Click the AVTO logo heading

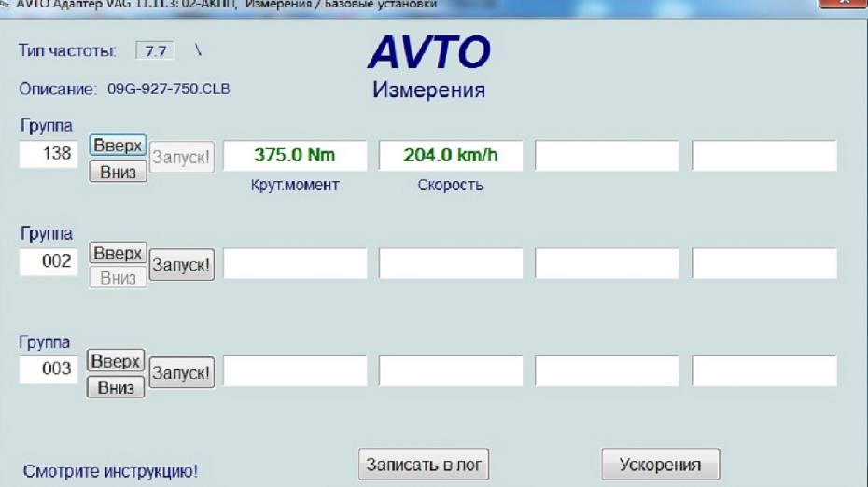(x=428, y=53)
